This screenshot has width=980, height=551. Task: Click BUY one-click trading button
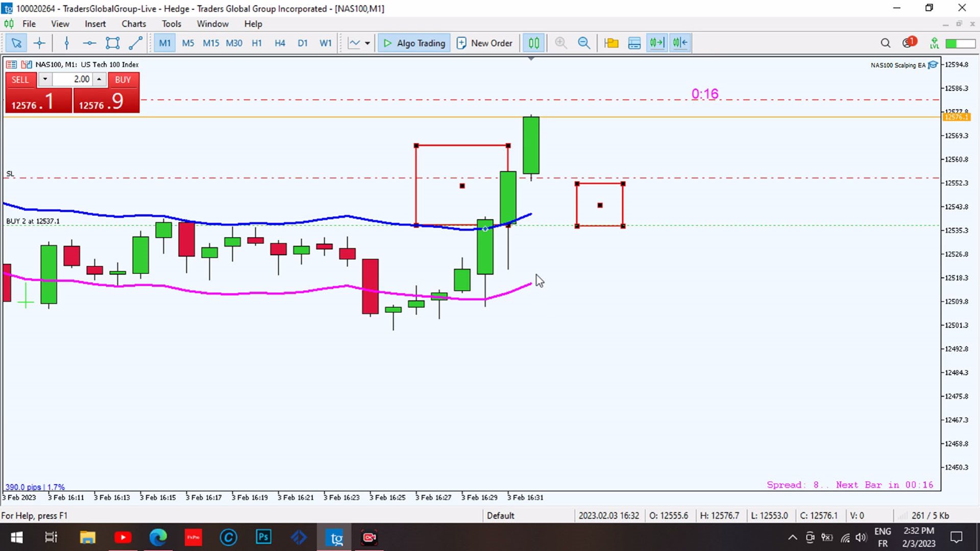[122, 80]
